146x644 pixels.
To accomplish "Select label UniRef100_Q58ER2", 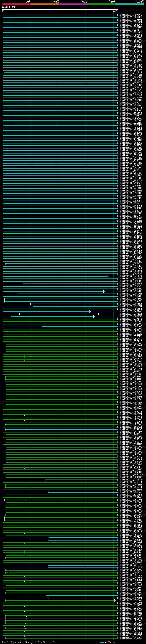I will pos(131,366).
